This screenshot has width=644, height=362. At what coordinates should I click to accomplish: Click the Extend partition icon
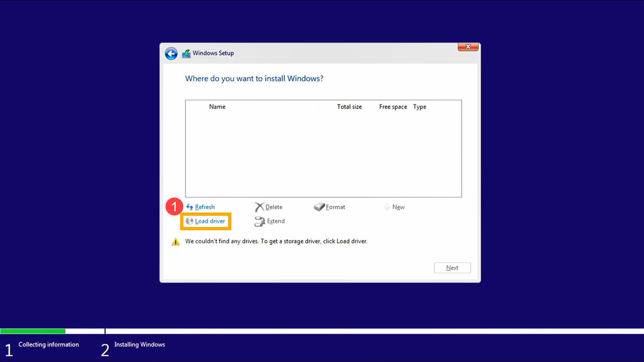(x=260, y=221)
